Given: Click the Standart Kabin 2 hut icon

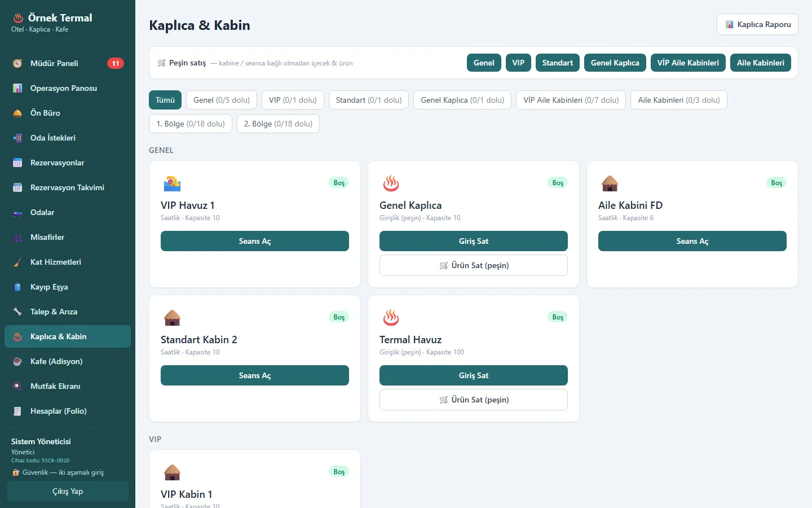Looking at the screenshot, I should point(172,318).
